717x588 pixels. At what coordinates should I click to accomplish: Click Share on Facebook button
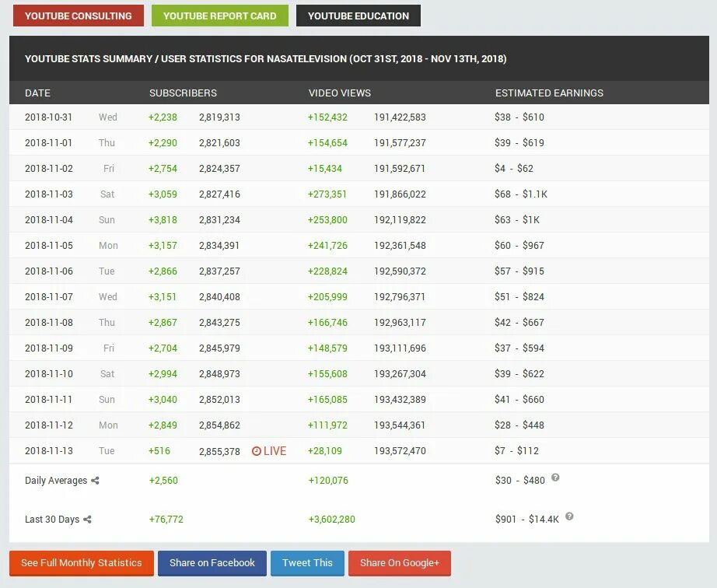[212, 563]
